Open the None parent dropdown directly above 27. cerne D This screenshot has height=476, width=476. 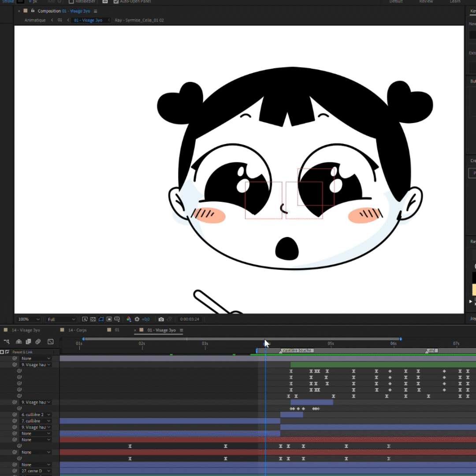(36, 465)
